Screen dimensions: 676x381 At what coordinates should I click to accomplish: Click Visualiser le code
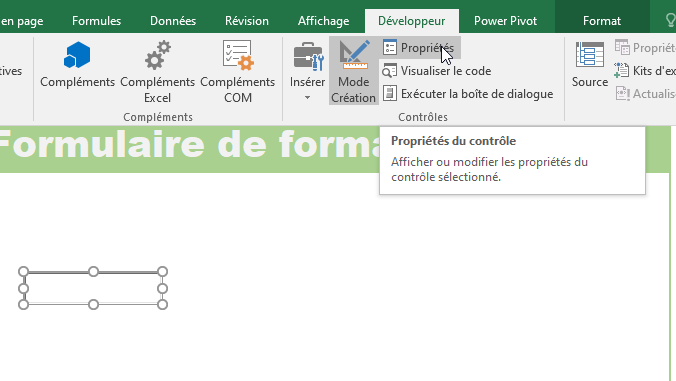437,71
